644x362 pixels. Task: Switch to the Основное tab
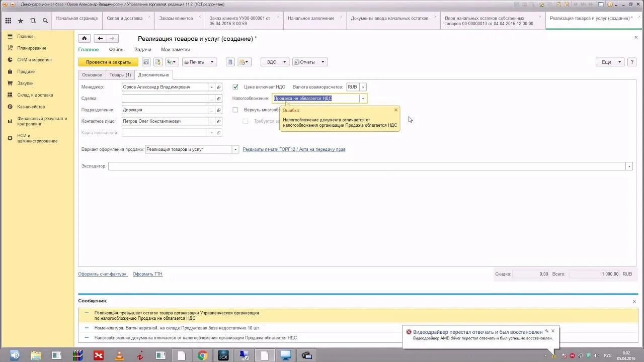pyautogui.click(x=92, y=75)
